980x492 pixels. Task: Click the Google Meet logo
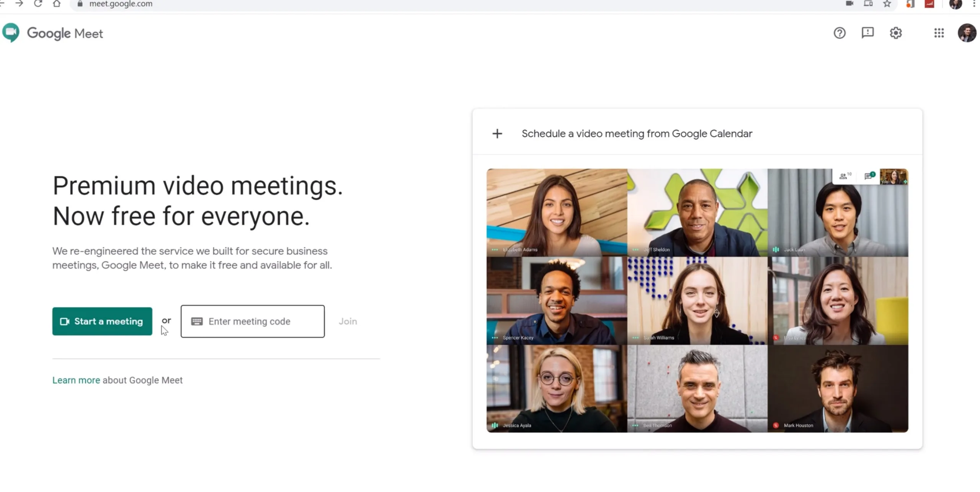coord(52,33)
